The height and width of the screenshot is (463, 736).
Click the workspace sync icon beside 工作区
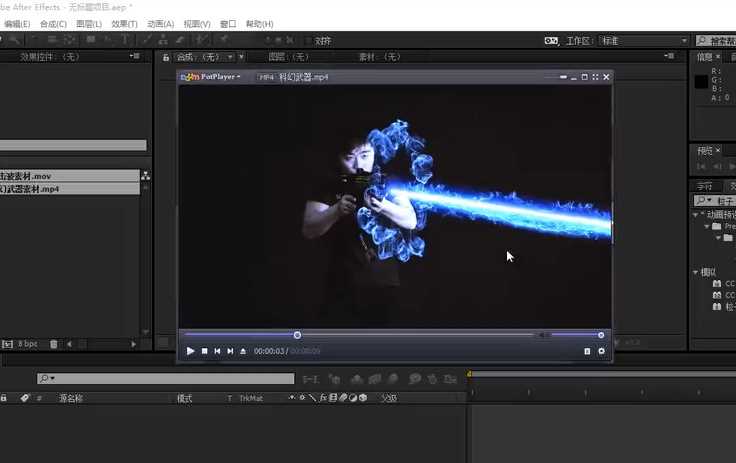point(551,41)
